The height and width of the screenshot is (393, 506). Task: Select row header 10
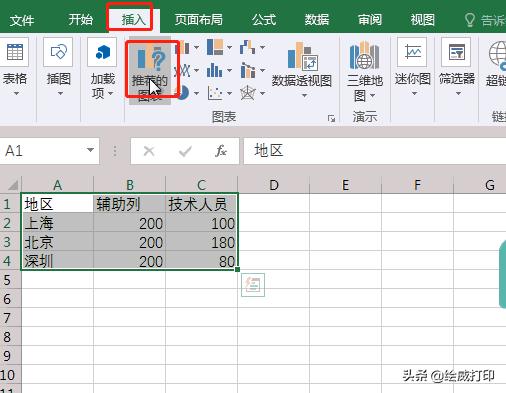10,375
